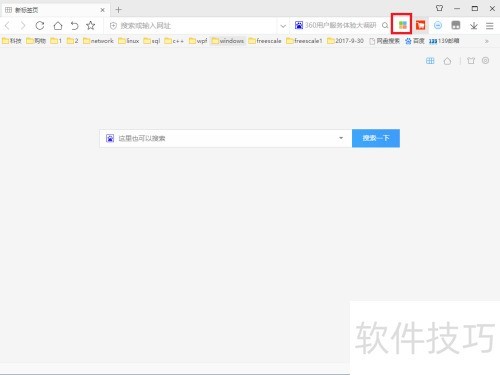This screenshot has width=500, height=375.
Task: Expand the center search box dropdown arrow
Action: (x=341, y=138)
